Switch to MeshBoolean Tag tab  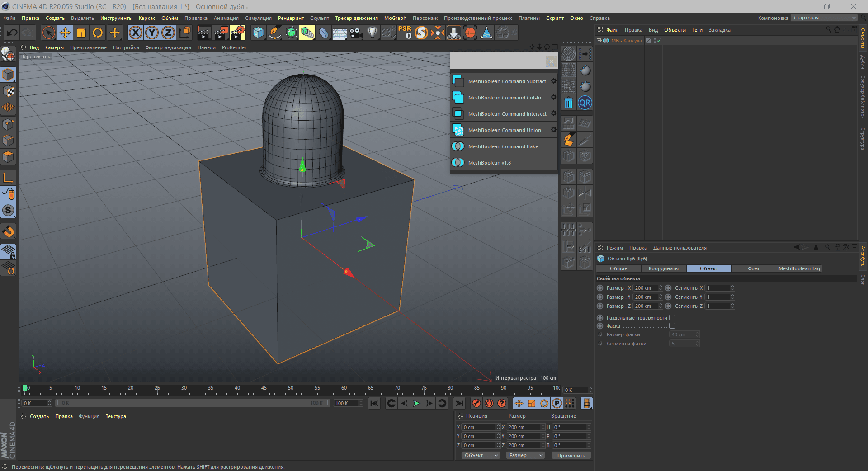tap(799, 268)
